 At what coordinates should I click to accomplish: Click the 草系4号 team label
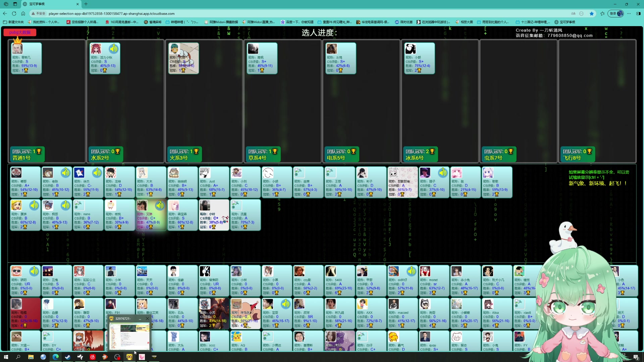(x=257, y=158)
